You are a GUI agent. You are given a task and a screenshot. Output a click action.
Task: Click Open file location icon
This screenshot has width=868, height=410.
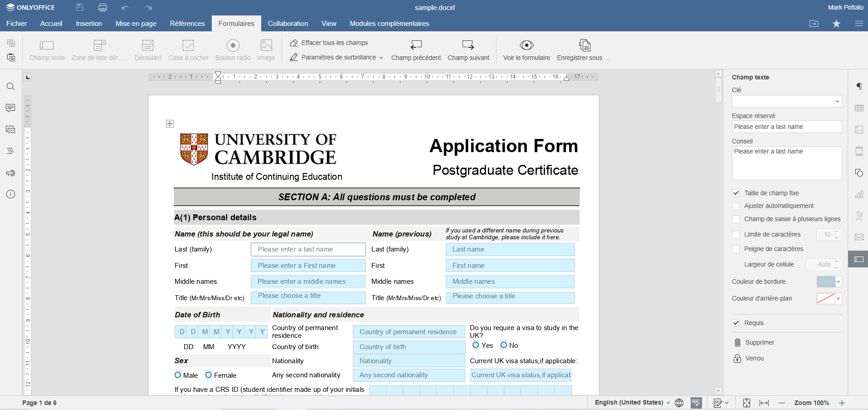[814, 24]
